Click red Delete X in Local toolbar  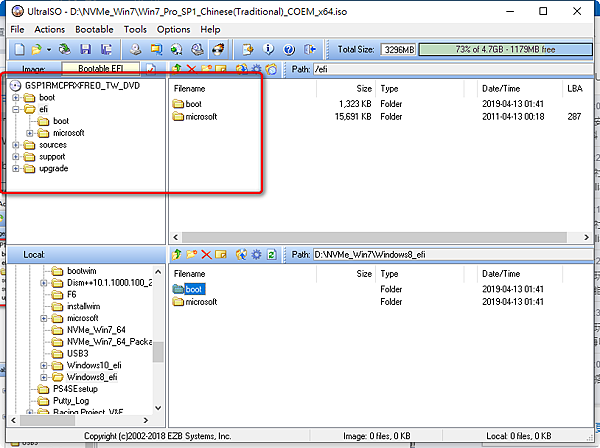click(206, 254)
